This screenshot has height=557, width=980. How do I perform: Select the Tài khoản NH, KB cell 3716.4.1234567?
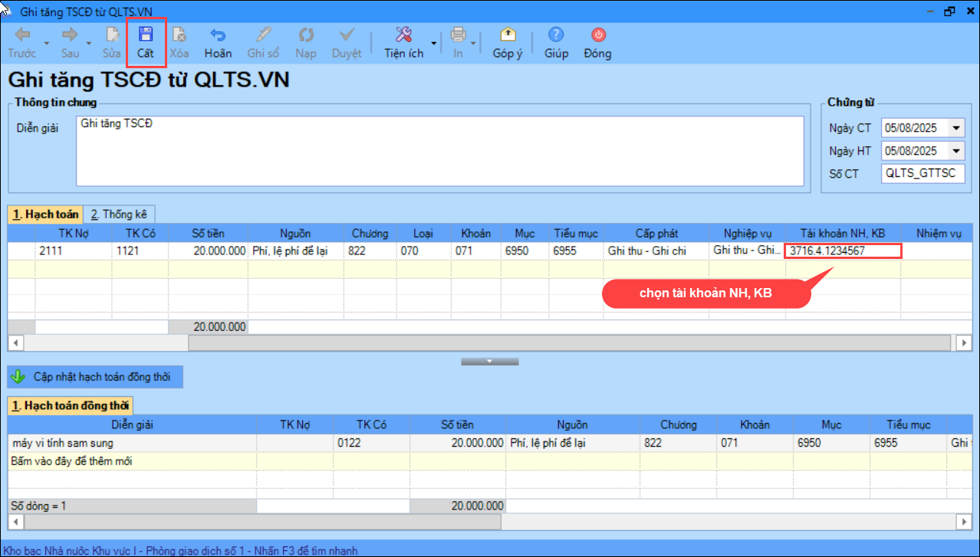[x=843, y=251]
